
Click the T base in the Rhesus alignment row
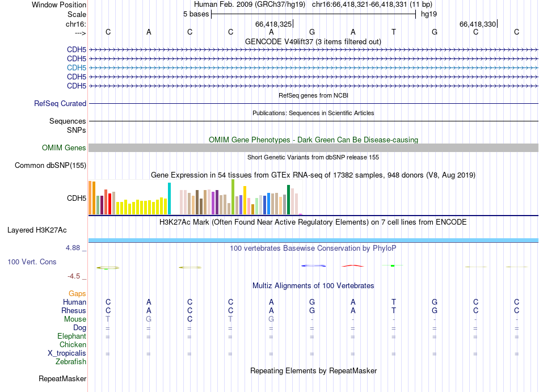[394, 310]
